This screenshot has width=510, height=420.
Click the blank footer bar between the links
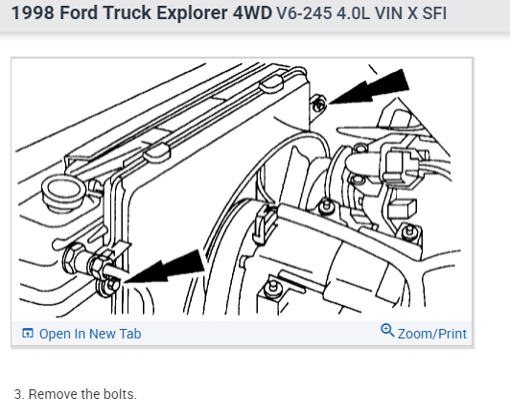260,334
